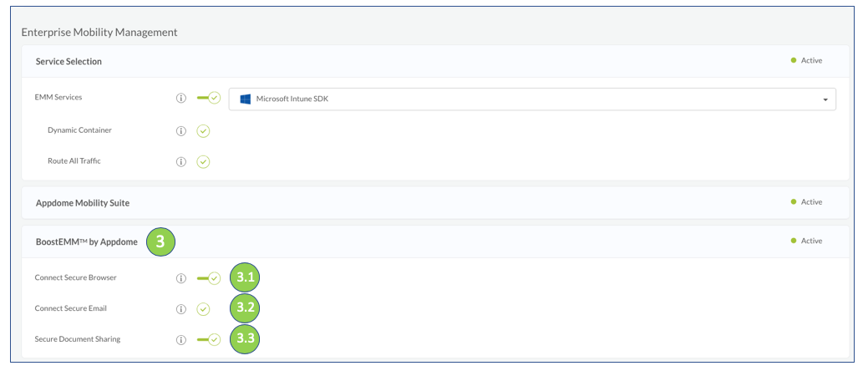This screenshot has height=376, width=868.
Task: Disable the EMM Services toggle
Action: [x=209, y=99]
